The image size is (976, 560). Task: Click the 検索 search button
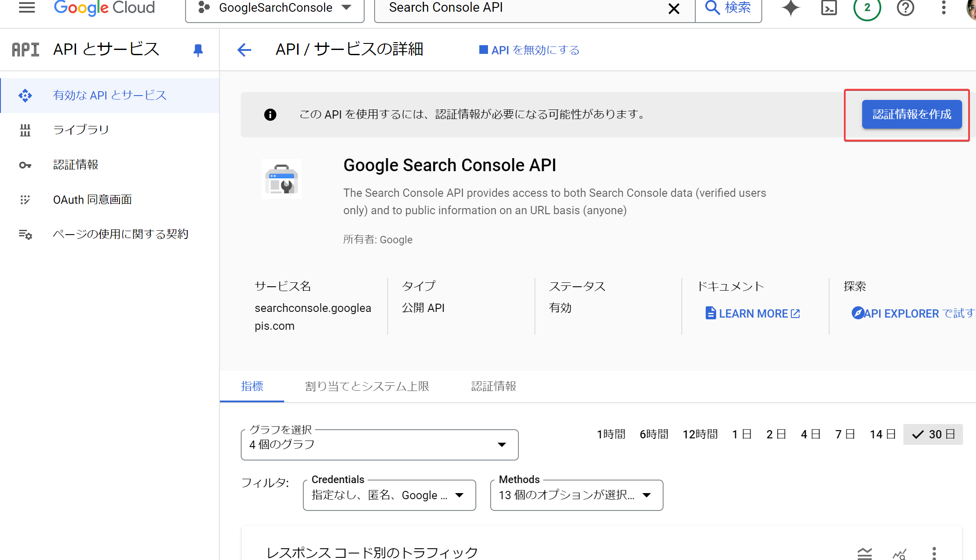click(728, 8)
